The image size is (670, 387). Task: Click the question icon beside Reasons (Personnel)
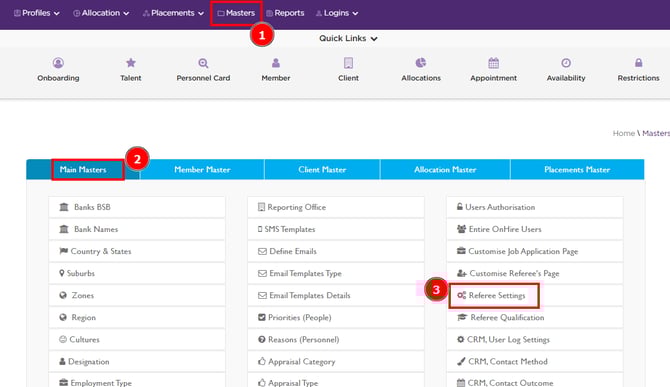(262, 339)
